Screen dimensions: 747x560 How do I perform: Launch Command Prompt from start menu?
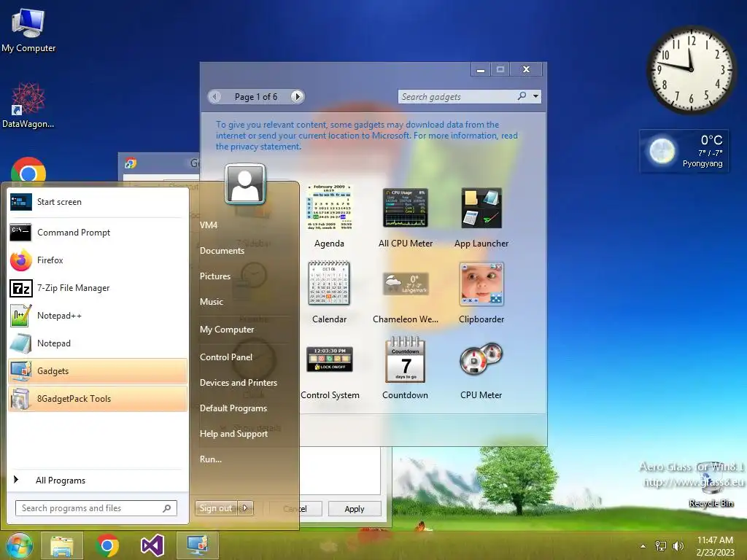point(97,233)
